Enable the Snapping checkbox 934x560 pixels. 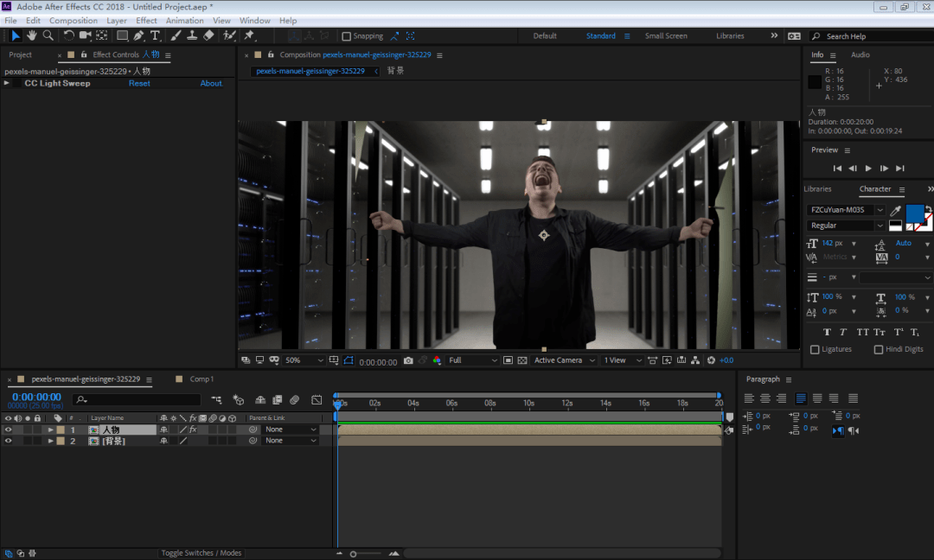pos(347,36)
